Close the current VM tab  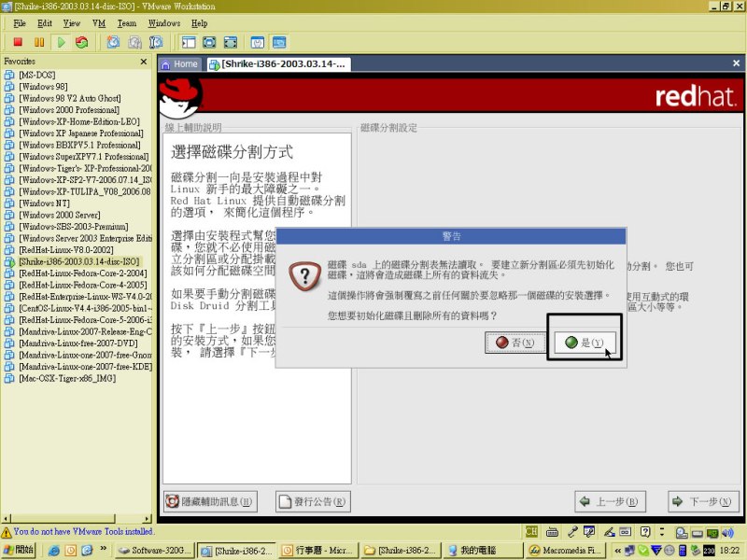click(x=736, y=63)
